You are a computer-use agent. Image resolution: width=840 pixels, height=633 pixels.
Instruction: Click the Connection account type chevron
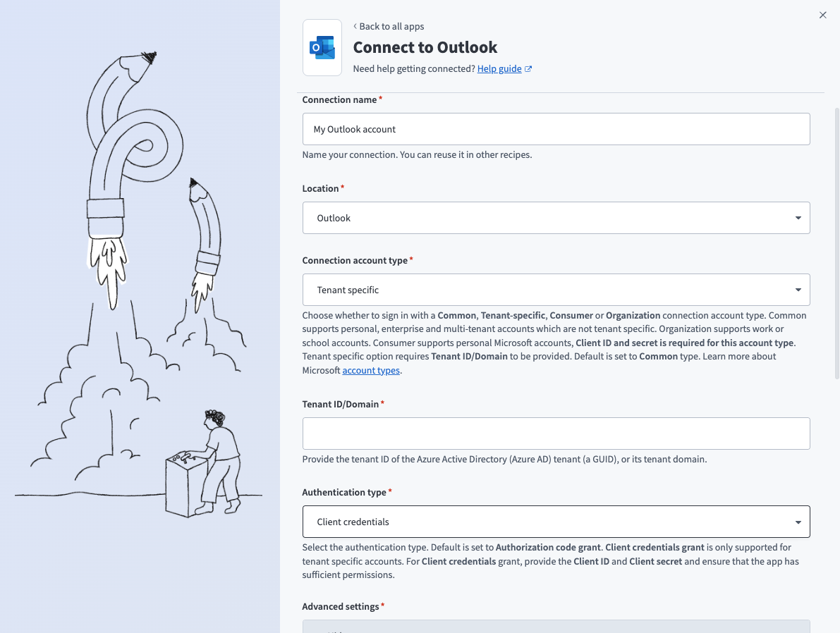(x=798, y=290)
